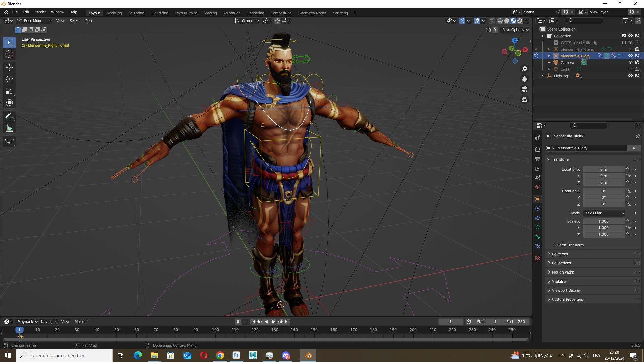Expand the Relations panel
Screen dimensions: 644x362
coord(559,254)
